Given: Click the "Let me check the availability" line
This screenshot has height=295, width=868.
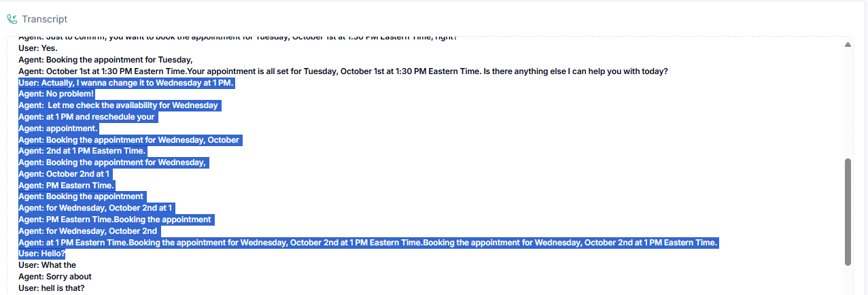Looking at the screenshot, I should 119,105.
